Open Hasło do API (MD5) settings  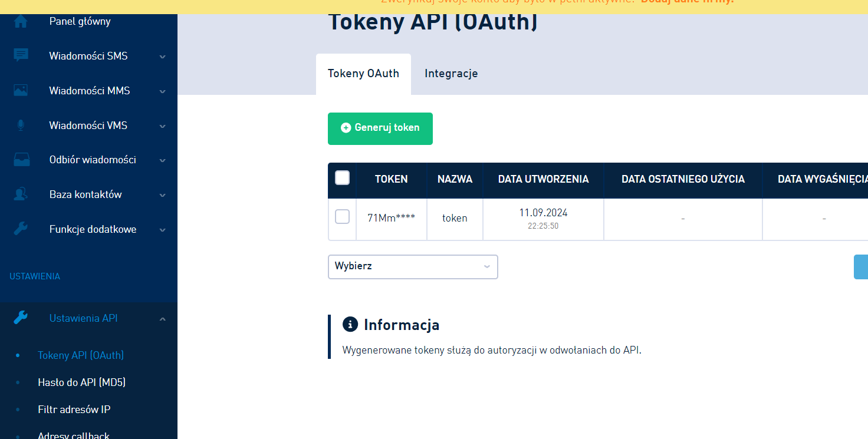point(81,382)
